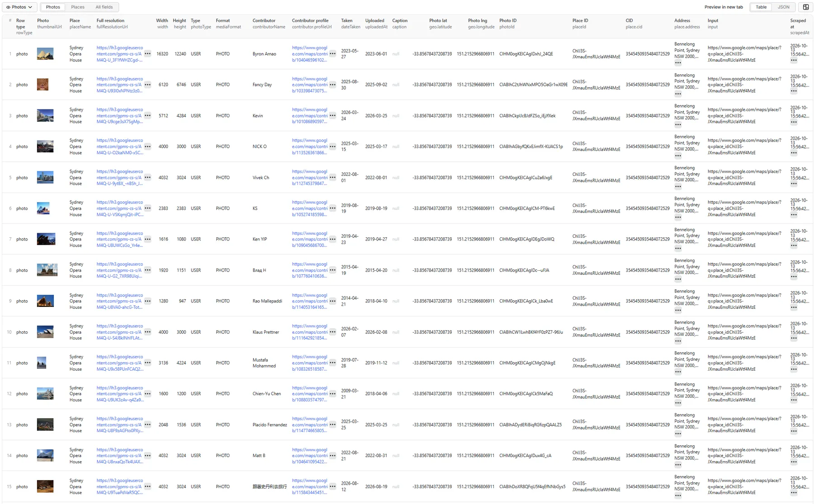
Task: Select contributor name Placido Fernandez
Action: [270, 425]
